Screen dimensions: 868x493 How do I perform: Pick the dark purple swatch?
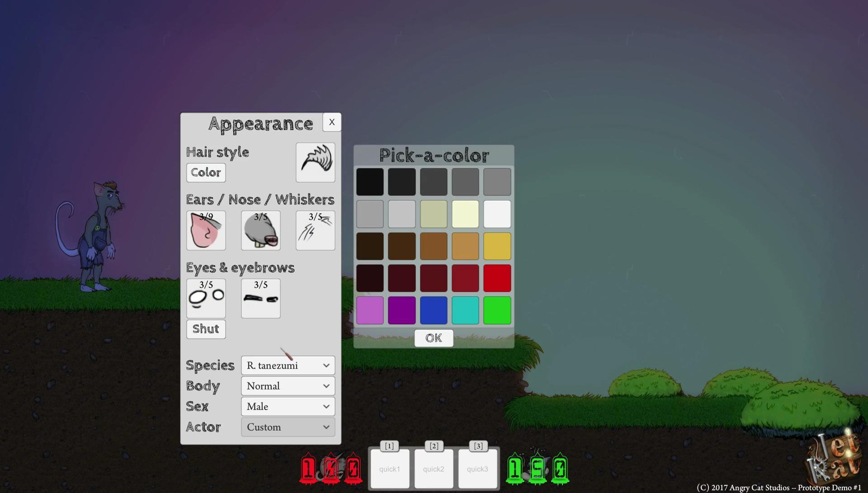401,310
